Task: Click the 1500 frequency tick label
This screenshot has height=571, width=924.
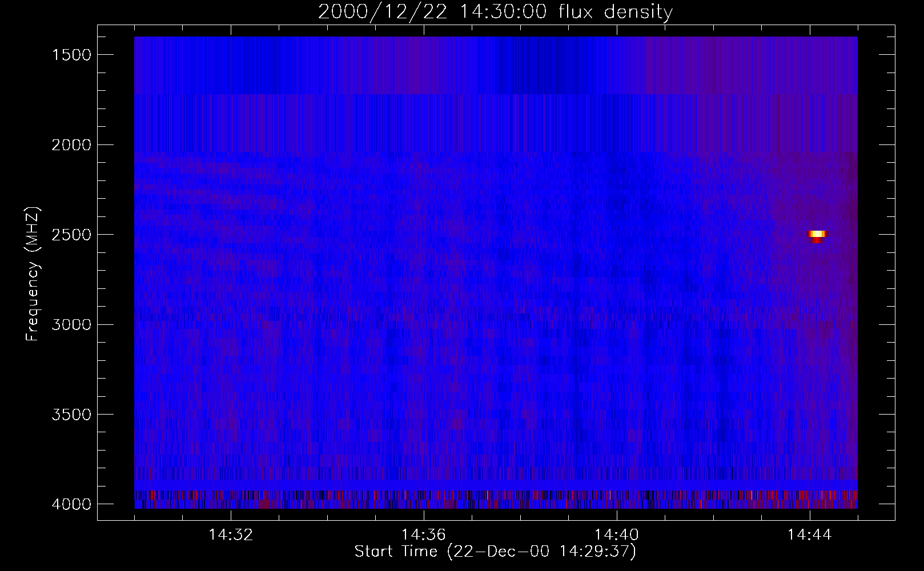Action: 71,55
